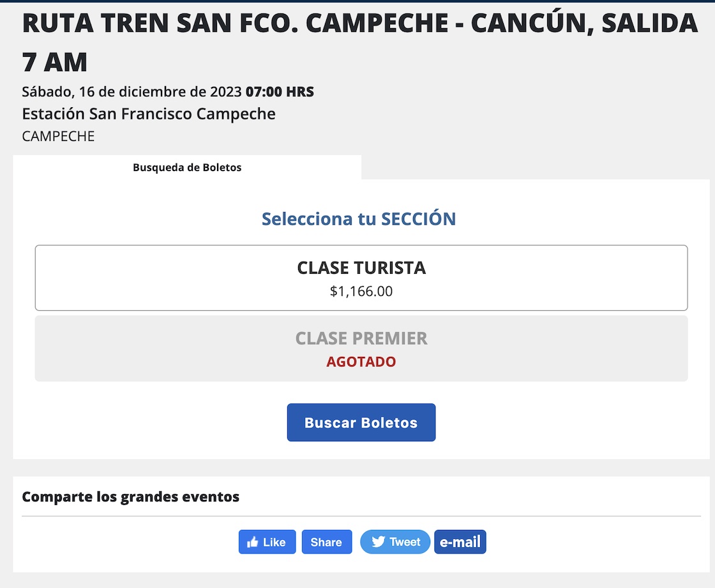Viewport: 715px width, 588px height.
Task: Select the sold-out CLASE PREMIER section
Action: [x=361, y=349]
